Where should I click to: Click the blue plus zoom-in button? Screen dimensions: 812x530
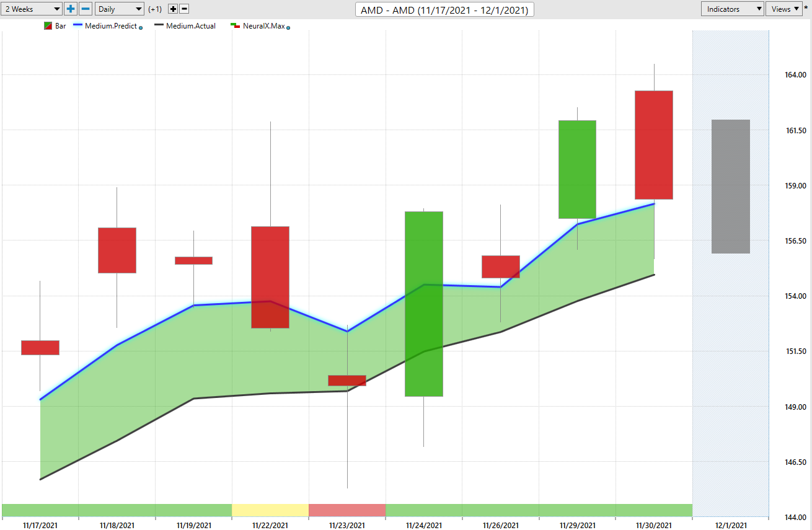tap(71, 9)
